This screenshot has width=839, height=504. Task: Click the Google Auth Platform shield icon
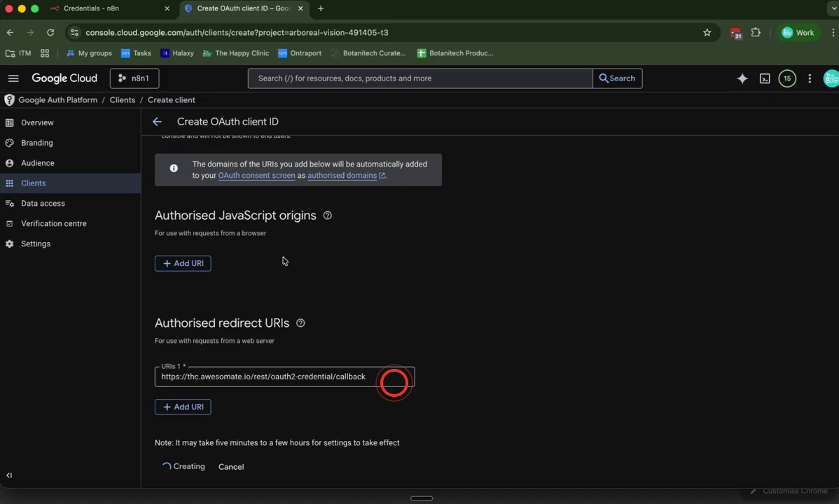click(x=8, y=99)
